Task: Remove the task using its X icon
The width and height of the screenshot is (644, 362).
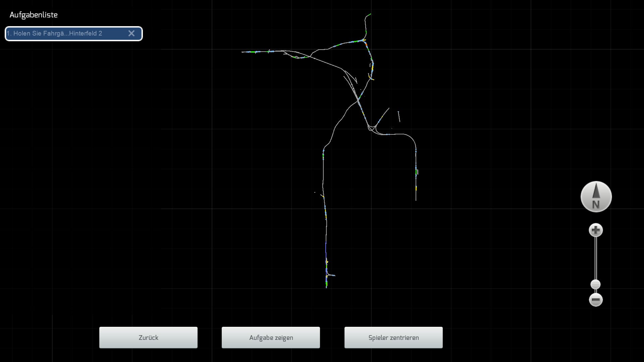Action: click(x=131, y=34)
